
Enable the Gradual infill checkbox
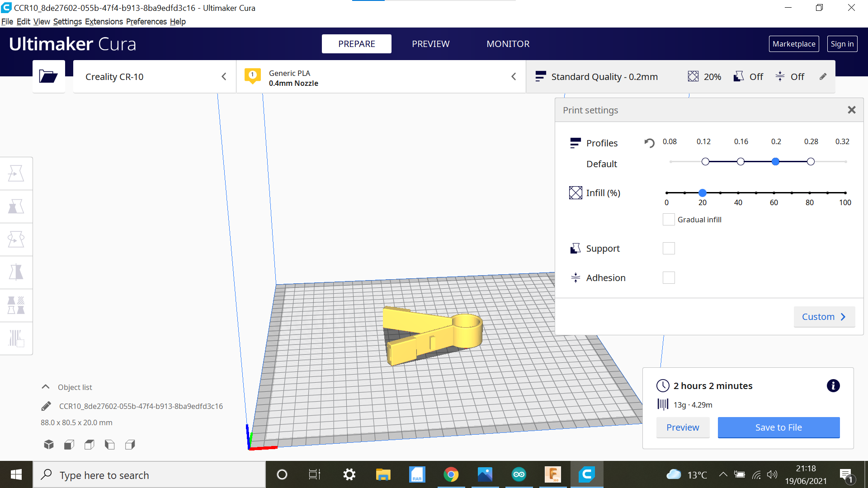click(x=669, y=220)
